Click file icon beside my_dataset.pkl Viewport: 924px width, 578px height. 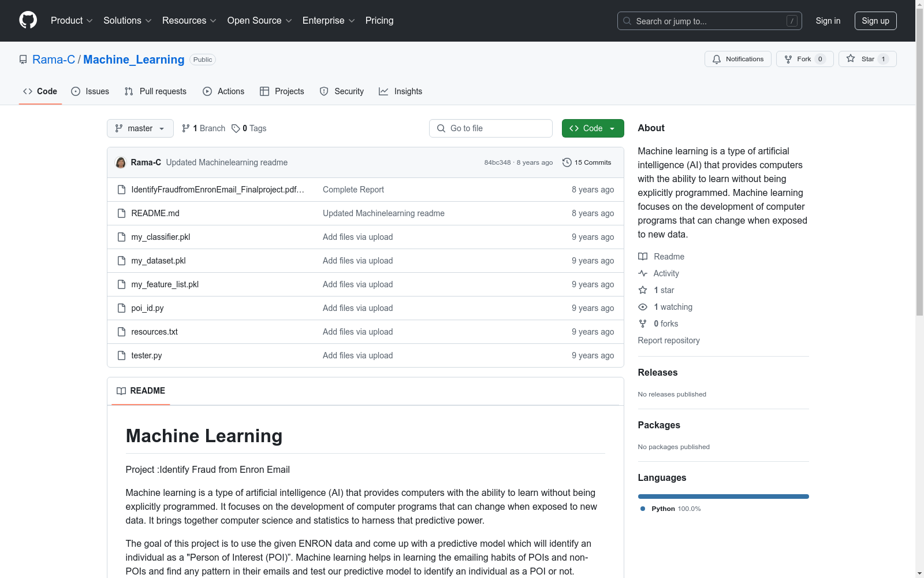click(121, 261)
